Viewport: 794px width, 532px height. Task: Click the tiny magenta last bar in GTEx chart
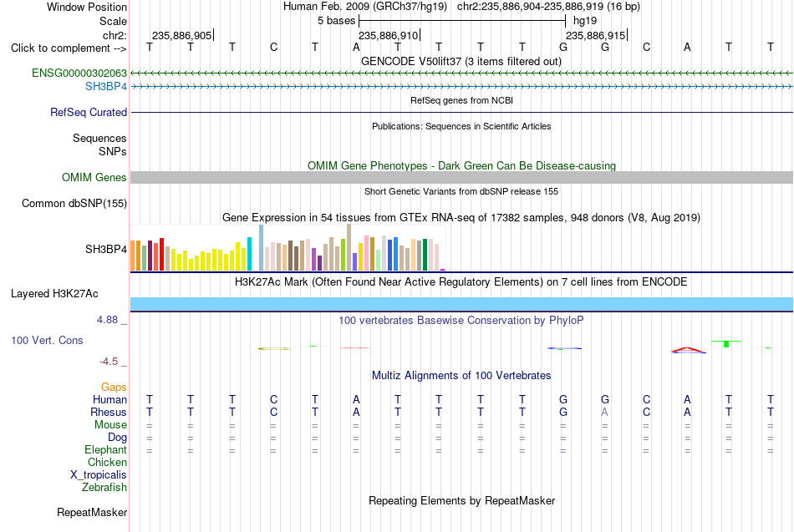tap(443, 270)
